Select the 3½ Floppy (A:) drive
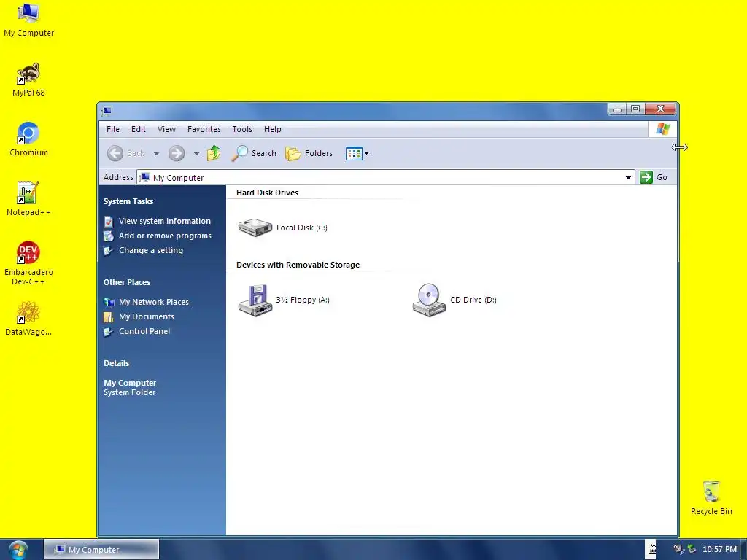This screenshot has height=560, width=747. [x=284, y=300]
